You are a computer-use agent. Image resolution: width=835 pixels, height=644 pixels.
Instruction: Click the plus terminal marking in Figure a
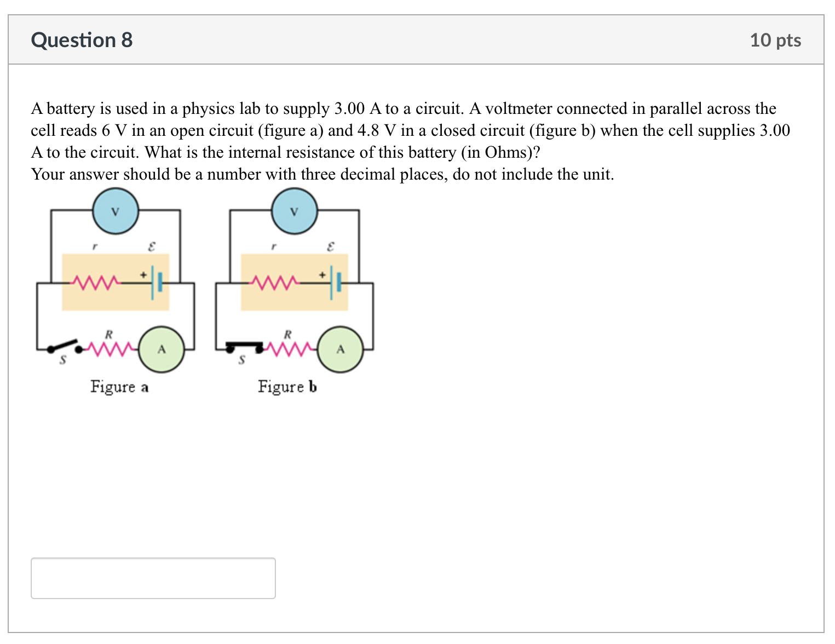tap(143, 273)
